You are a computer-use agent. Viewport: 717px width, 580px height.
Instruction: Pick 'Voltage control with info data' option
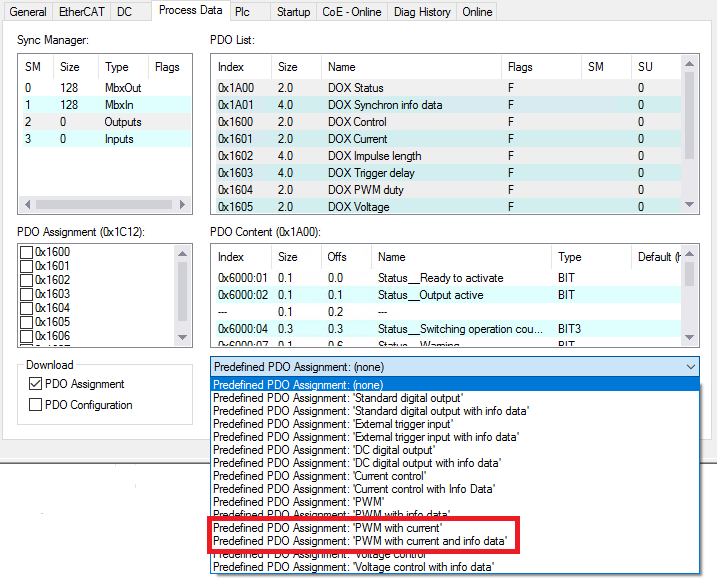point(455,567)
